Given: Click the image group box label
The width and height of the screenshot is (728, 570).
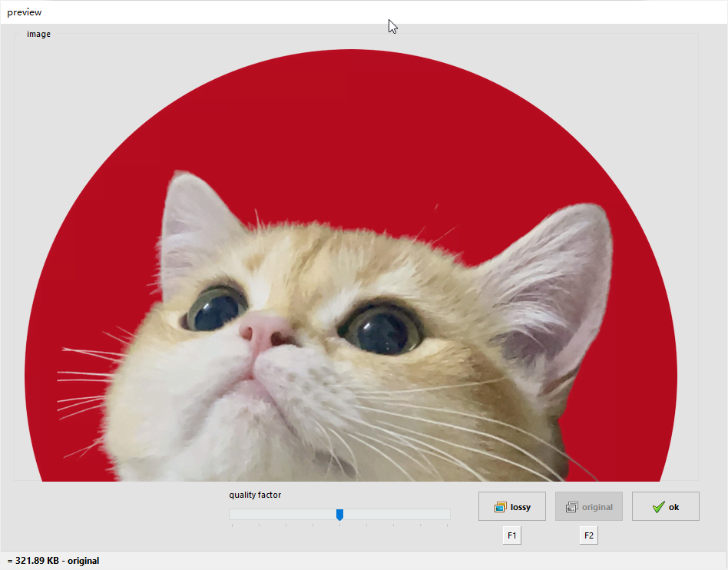Looking at the screenshot, I should coord(38,34).
